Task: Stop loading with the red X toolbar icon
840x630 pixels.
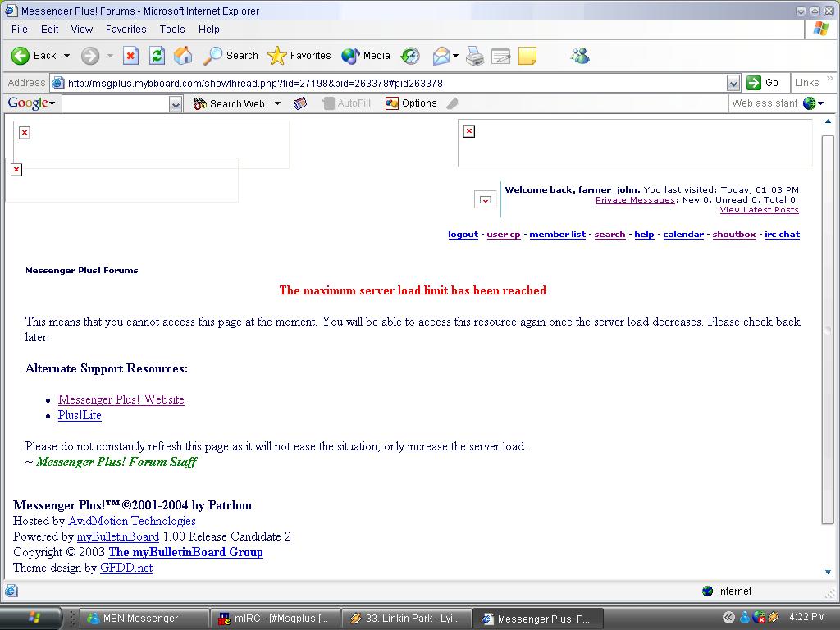Action: pos(130,56)
